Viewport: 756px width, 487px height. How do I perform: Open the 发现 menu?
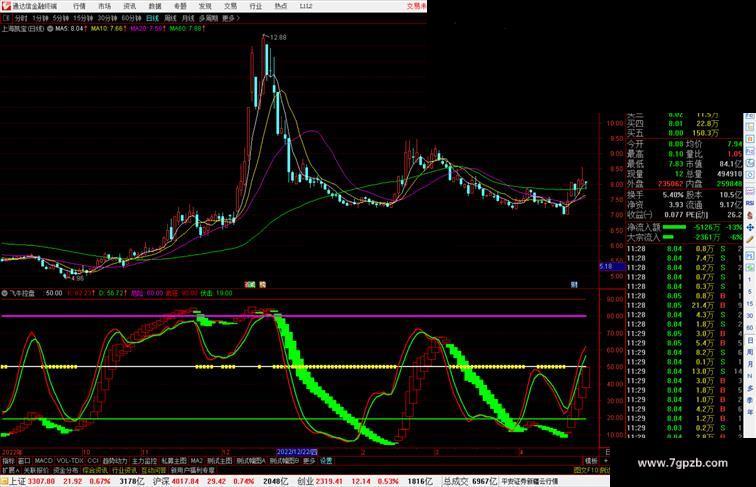click(x=205, y=6)
